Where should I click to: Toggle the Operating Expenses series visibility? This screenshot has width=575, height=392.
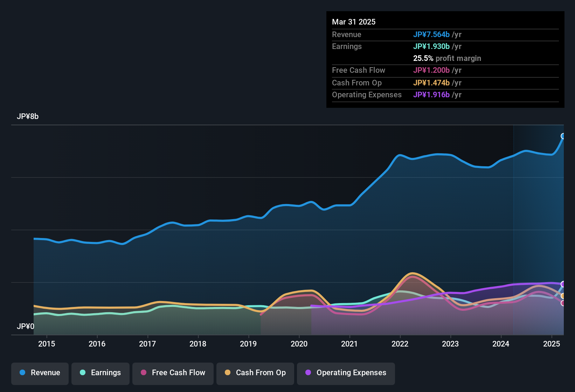point(346,373)
